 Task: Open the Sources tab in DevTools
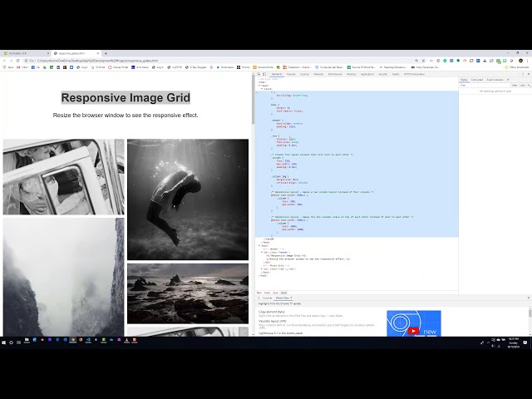(x=305, y=74)
